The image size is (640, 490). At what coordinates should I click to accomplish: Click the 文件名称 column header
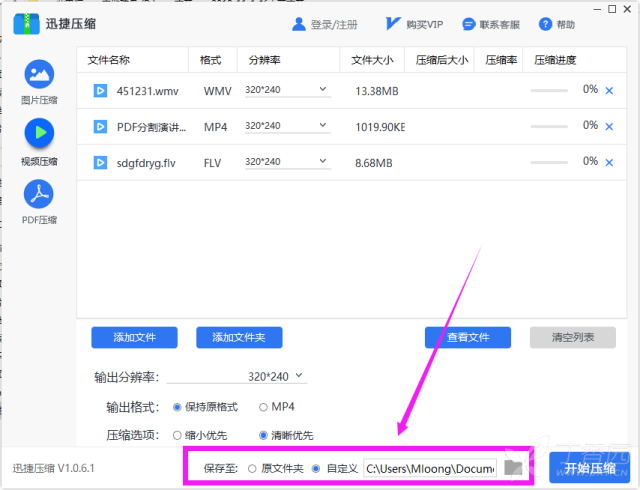[x=109, y=60]
